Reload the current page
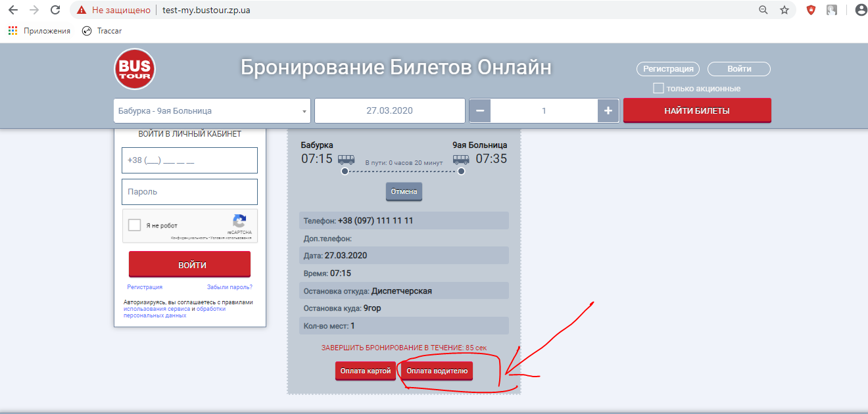This screenshot has height=414, width=868. 55,10
